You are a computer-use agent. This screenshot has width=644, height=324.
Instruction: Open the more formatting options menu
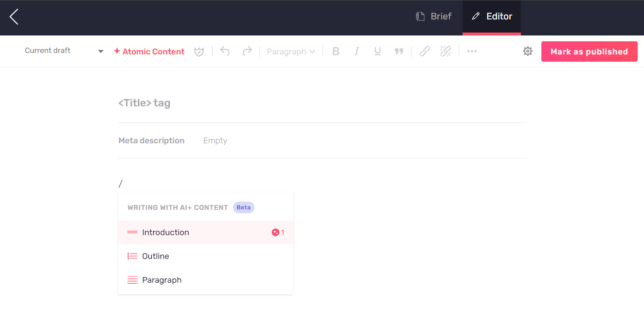[x=471, y=51]
